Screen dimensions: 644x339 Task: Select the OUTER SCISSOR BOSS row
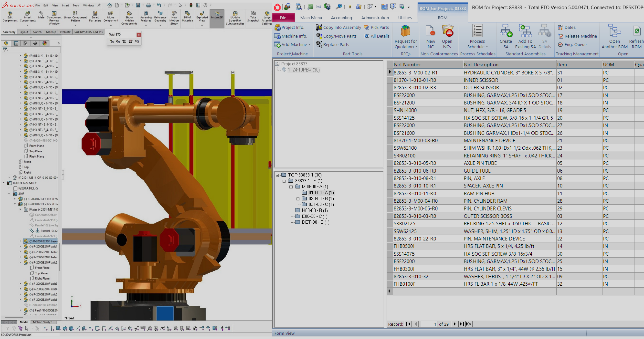[x=488, y=216]
